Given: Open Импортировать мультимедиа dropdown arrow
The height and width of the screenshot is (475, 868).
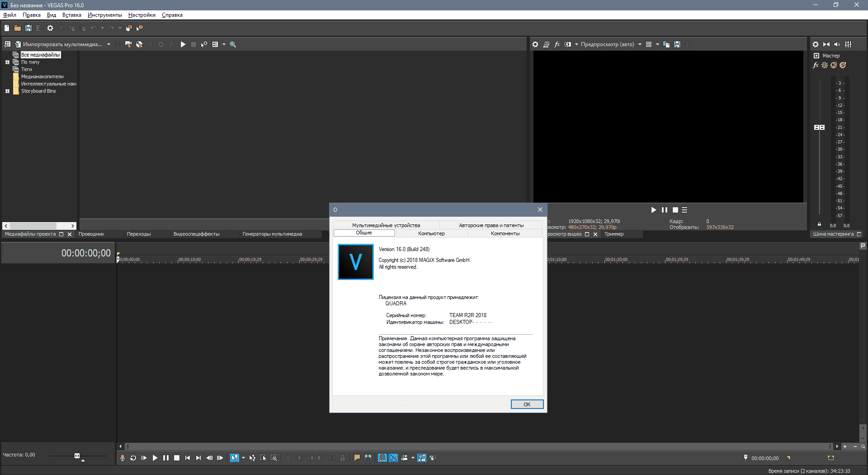Looking at the screenshot, I should 108,44.
